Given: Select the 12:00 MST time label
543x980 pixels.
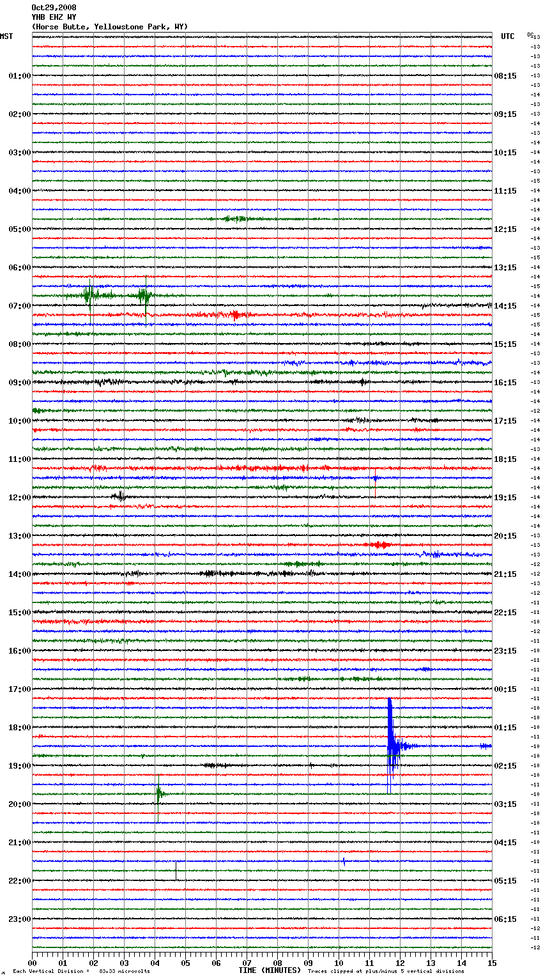Looking at the screenshot, I should click(x=20, y=498).
